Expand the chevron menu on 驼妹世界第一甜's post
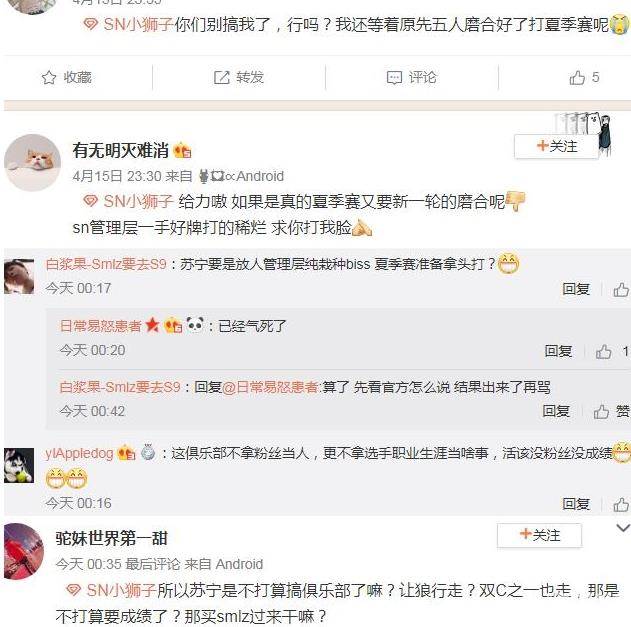Viewport: 631px width, 627px height. click(623, 528)
